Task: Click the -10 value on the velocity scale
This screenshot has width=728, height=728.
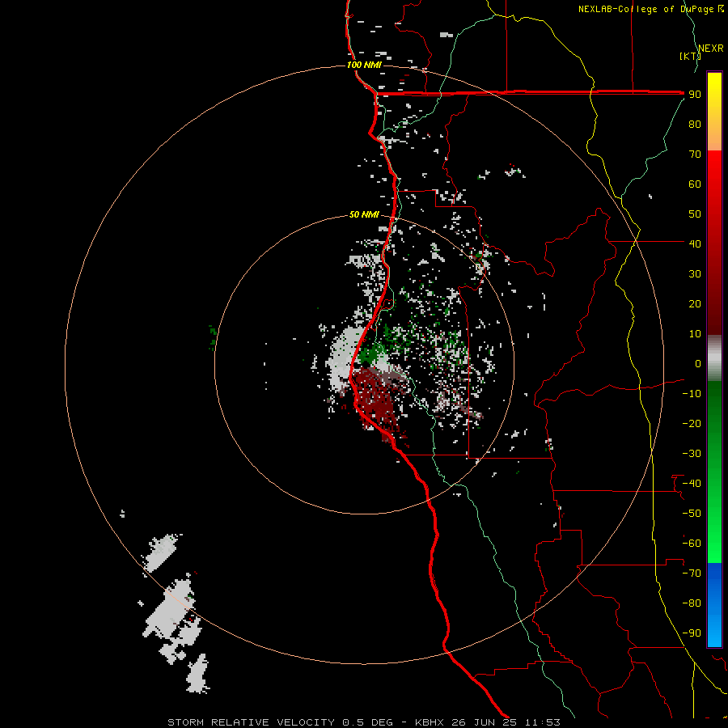Action: [692, 394]
